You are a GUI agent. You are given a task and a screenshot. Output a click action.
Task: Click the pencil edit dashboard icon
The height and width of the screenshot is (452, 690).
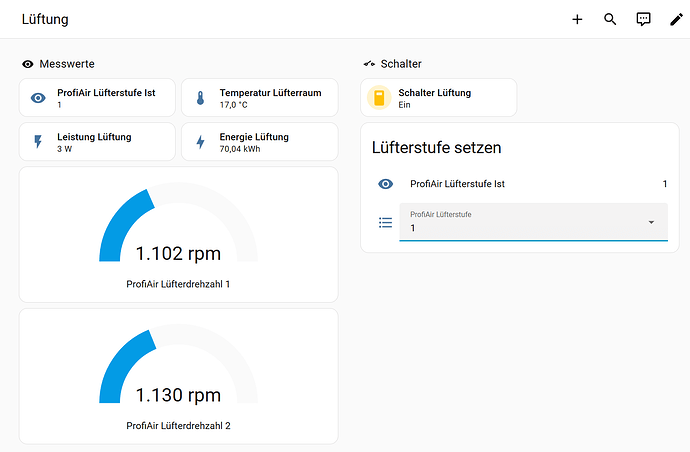(x=676, y=19)
